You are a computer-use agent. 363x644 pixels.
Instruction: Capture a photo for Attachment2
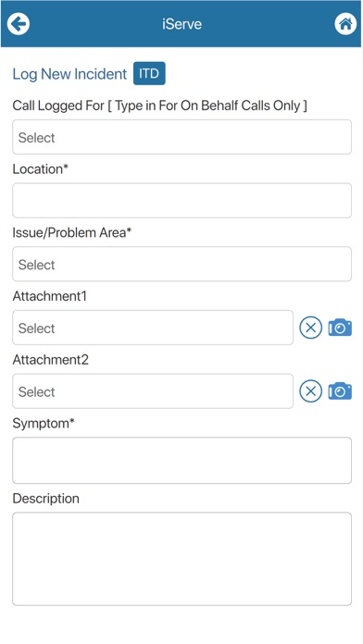(x=340, y=391)
